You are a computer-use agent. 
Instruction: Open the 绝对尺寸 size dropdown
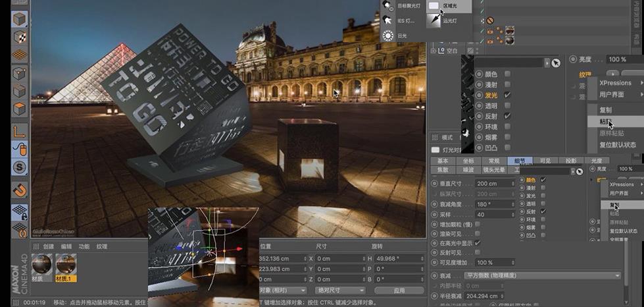coord(340,290)
